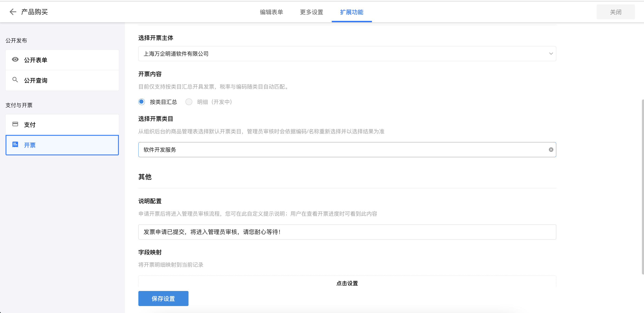The height and width of the screenshot is (313, 644).
Task: Open the 选择开票主体 company selector
Action: click(325, 54)
